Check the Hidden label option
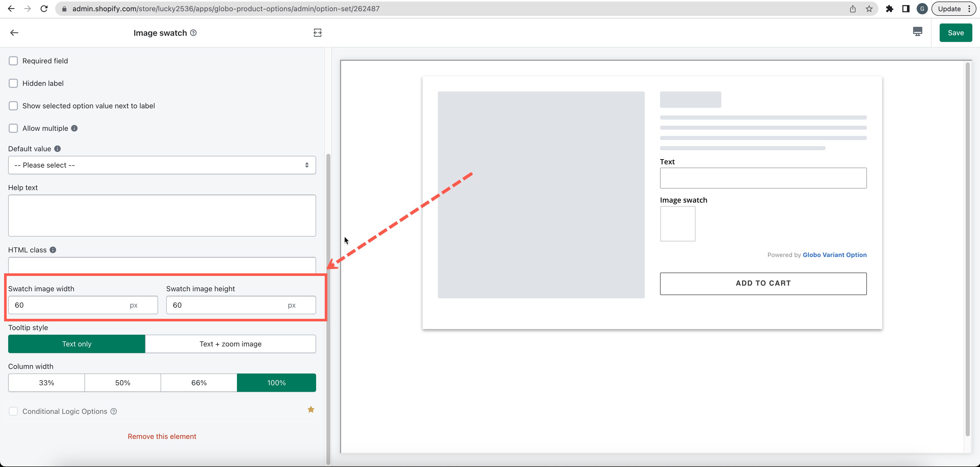980x467 pixels. click(x=13, y=83)
